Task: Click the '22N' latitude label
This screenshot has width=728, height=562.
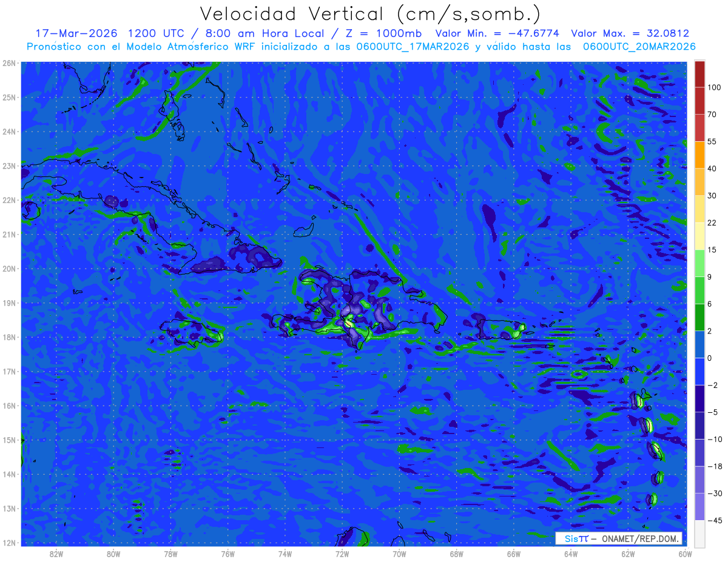Action: 9,200
